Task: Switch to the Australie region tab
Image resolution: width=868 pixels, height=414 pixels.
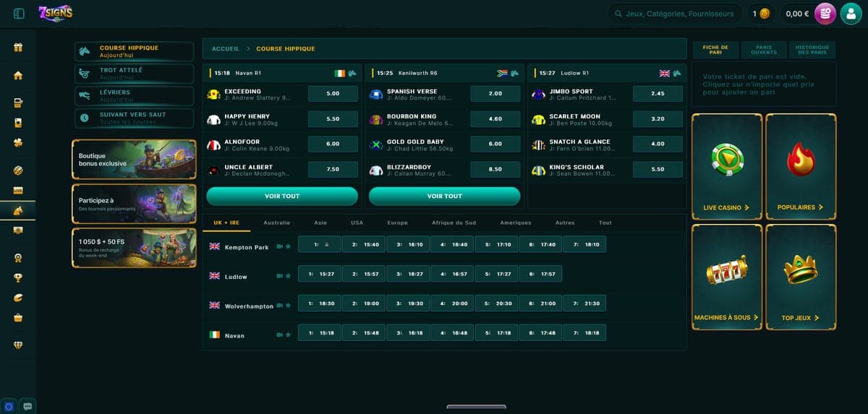Action: [x=277, y=223]
